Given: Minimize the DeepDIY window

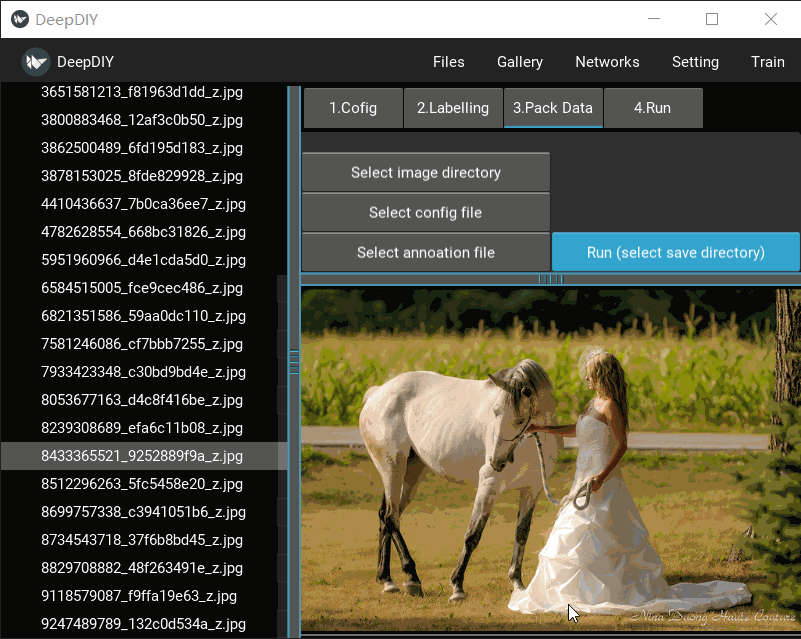Looking at the screenshot, I should pos(654,19).
